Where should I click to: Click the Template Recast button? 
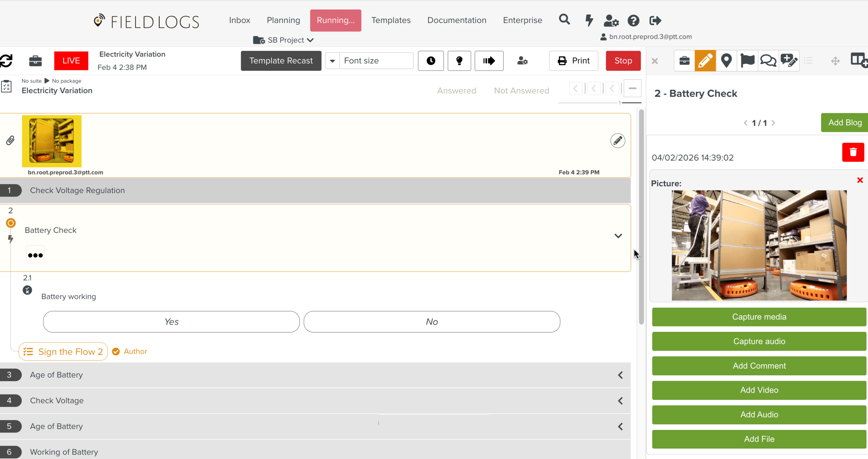click(x=281, y=61)
